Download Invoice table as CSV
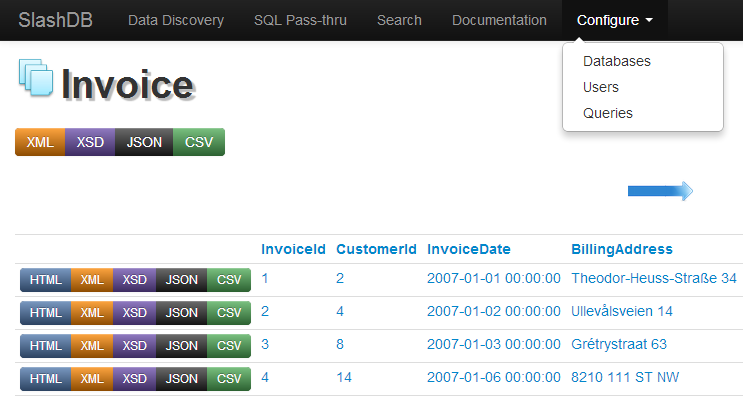This screenshot has height=400, width=743. point(199,142)
